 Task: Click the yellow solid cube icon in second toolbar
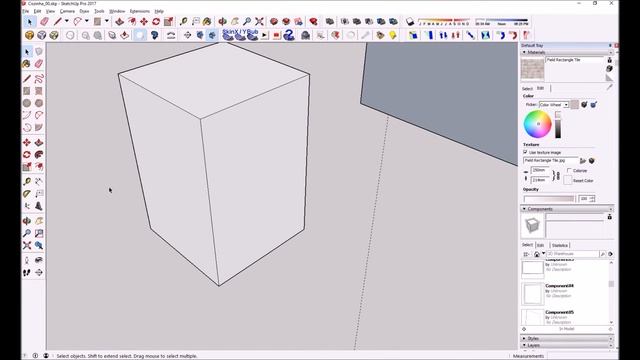[29, 35]
